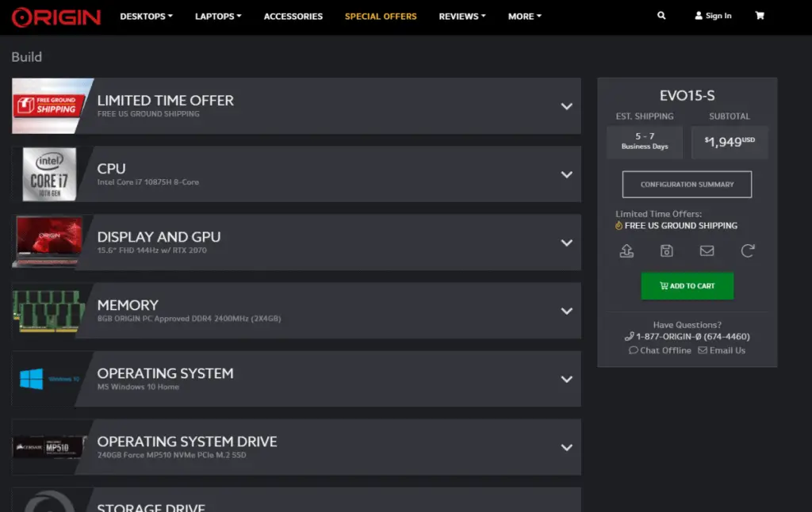Click the 240GB Force MP510 NVMe text
This screenshot has width=812, height=512.
pyautogui.click(x=172, y=456)
